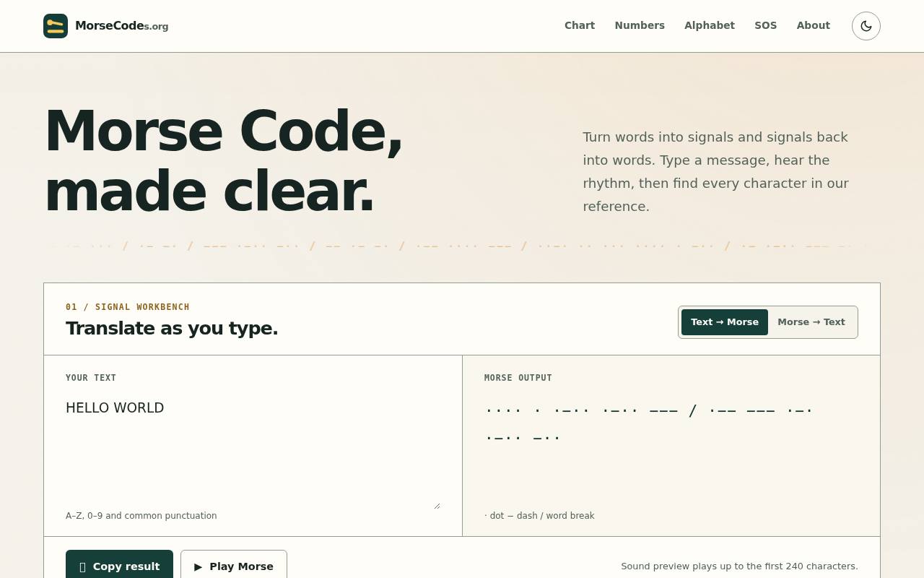Viewport: 924px width, 578px height.
Task: Open the Chart nav link
Action: [x=580, y=25]
